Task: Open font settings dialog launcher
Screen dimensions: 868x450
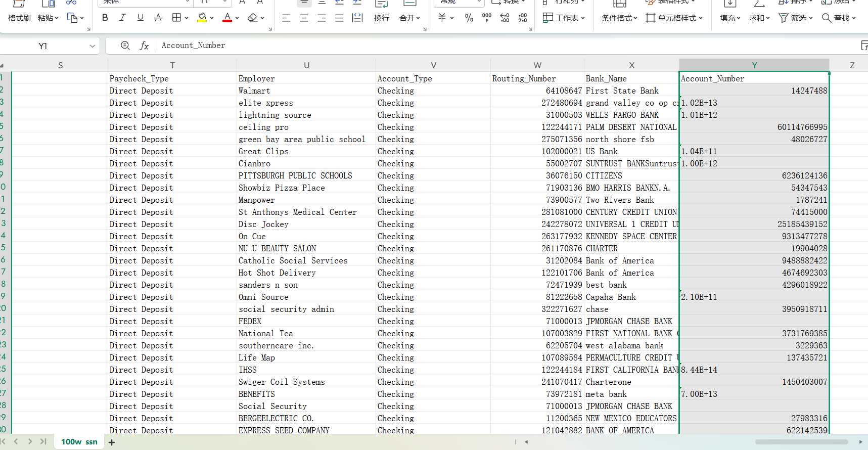Action: pos(270,29)
